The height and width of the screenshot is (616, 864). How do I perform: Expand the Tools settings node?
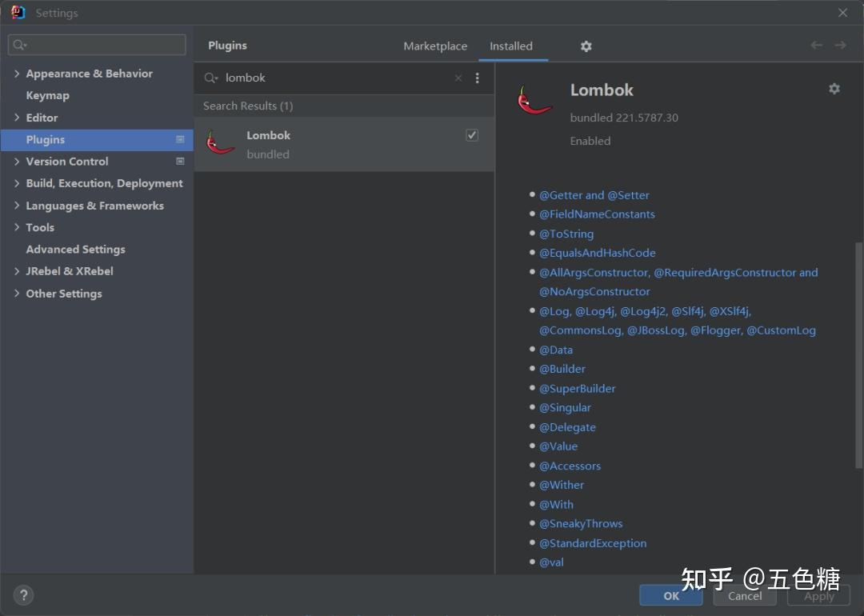[x=17, y=227]
